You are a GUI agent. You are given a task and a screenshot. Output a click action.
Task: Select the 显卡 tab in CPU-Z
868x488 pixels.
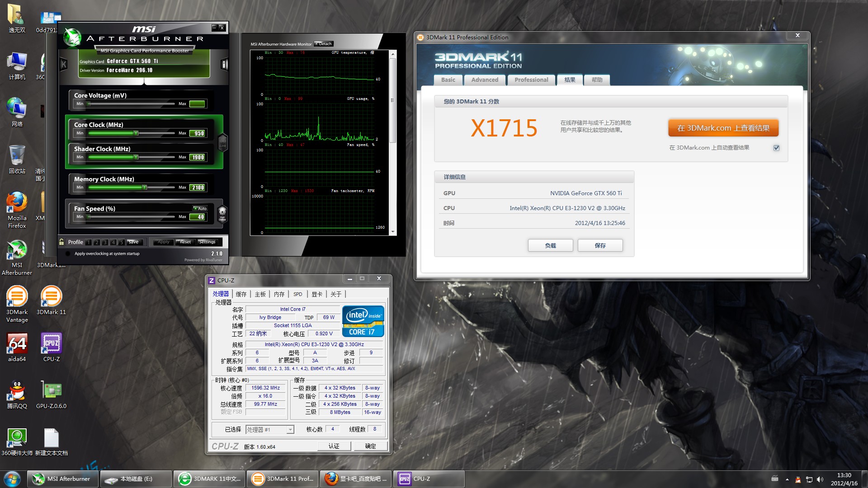coord(317,294)
